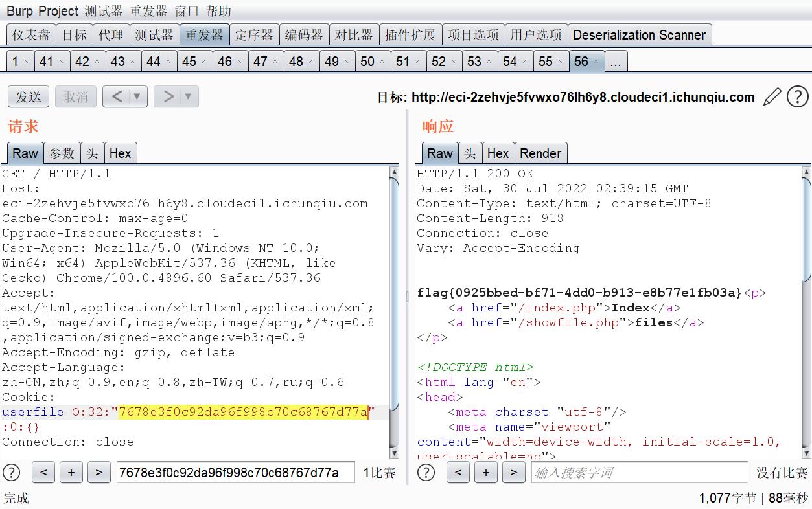Click the response pane vertical scrollbar
Viewport: 812px width, 509px height.
[x=807, y=312]
